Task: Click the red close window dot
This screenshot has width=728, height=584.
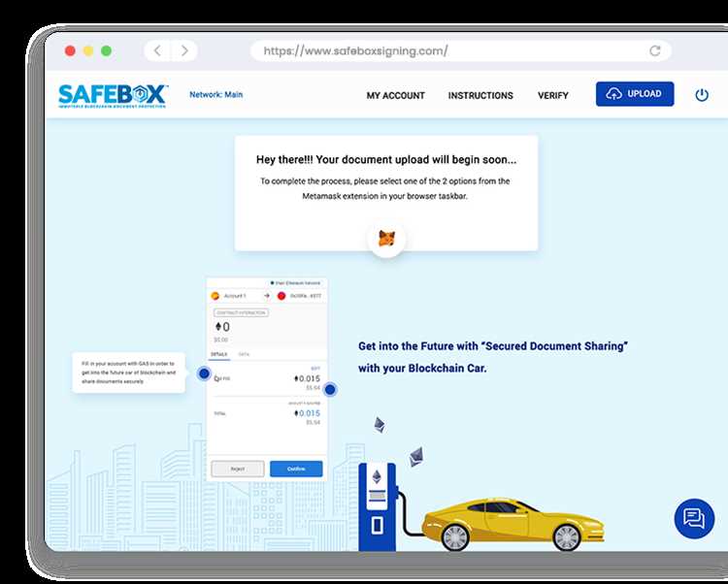Action: pos(70,50)
